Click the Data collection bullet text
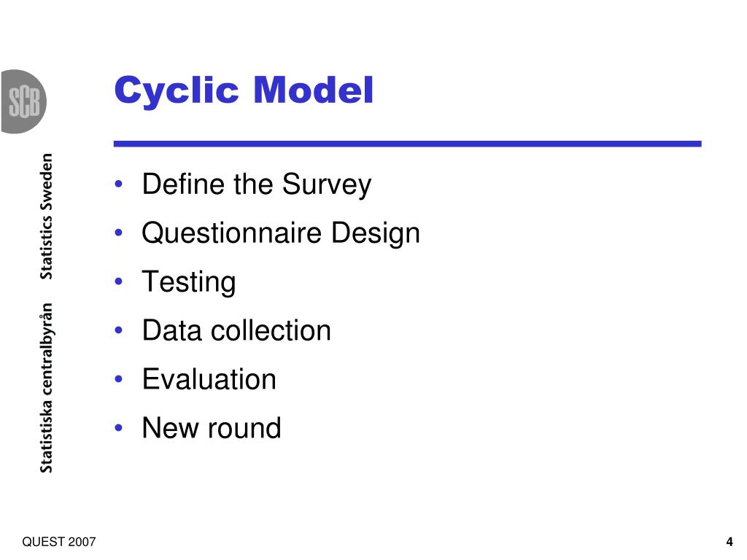 point(236,330)
